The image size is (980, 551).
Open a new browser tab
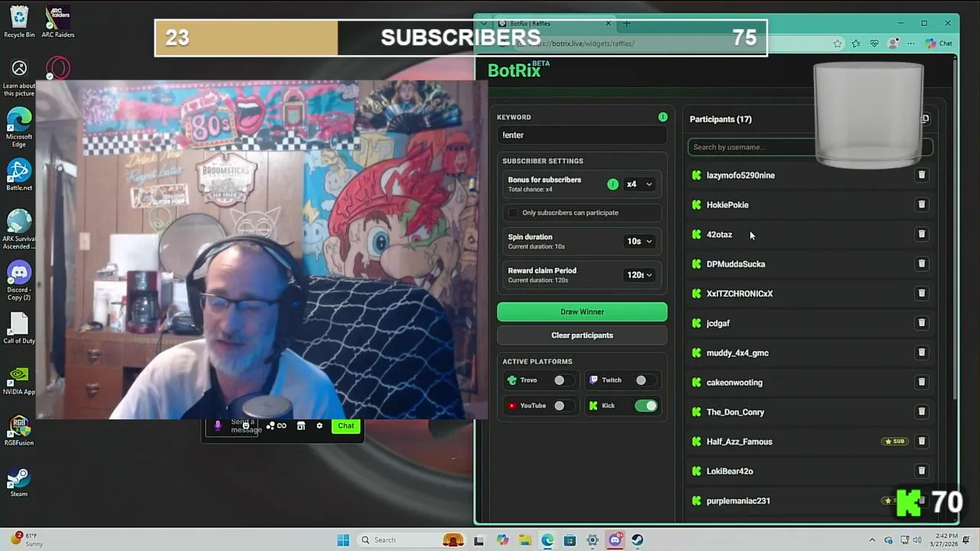coord(626,24)
